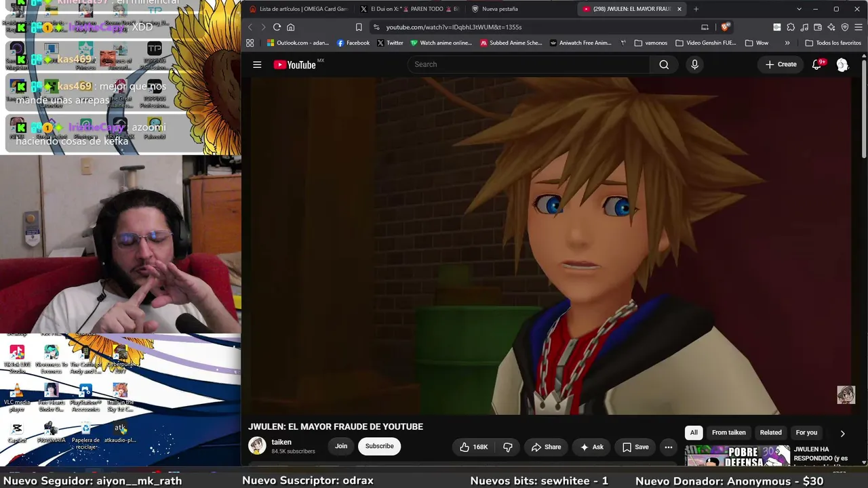Select the For you filter chip
Viewport: 868px width, 488px height.
[806, 432]
